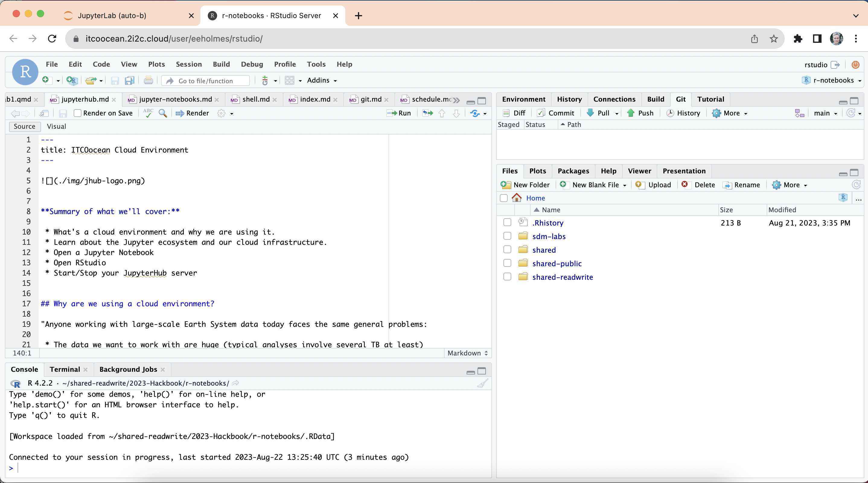Viewport: 868px width, 483px height.
Task: Toggle Render on Save checkbox
Action: click(78, 113)
